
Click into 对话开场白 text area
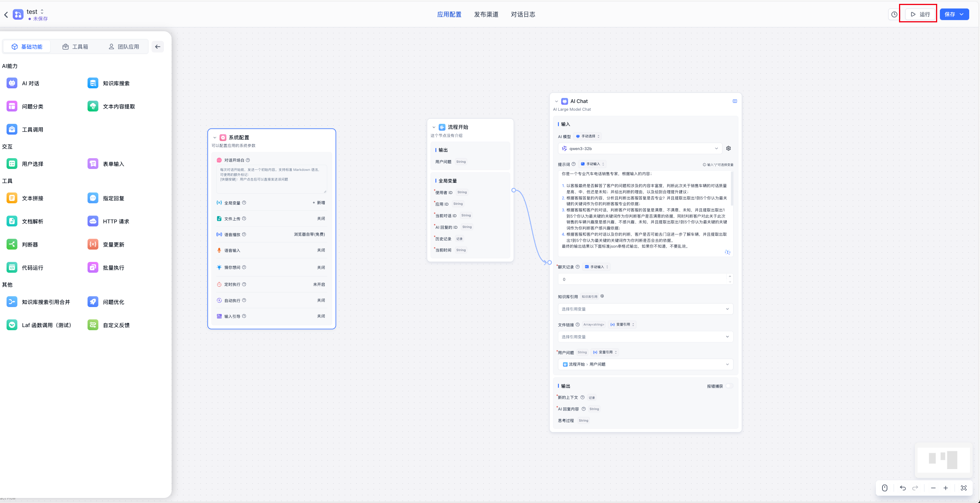[x=272, y=179]
